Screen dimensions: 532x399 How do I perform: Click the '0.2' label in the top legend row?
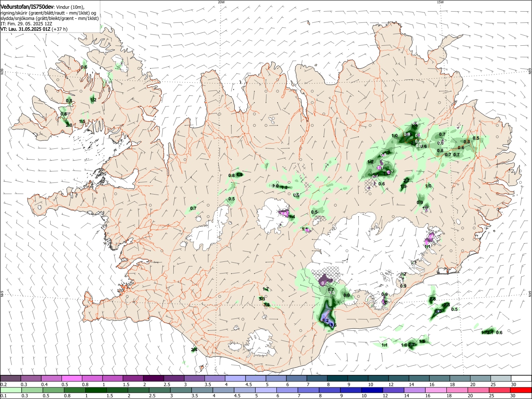[3, 384]
